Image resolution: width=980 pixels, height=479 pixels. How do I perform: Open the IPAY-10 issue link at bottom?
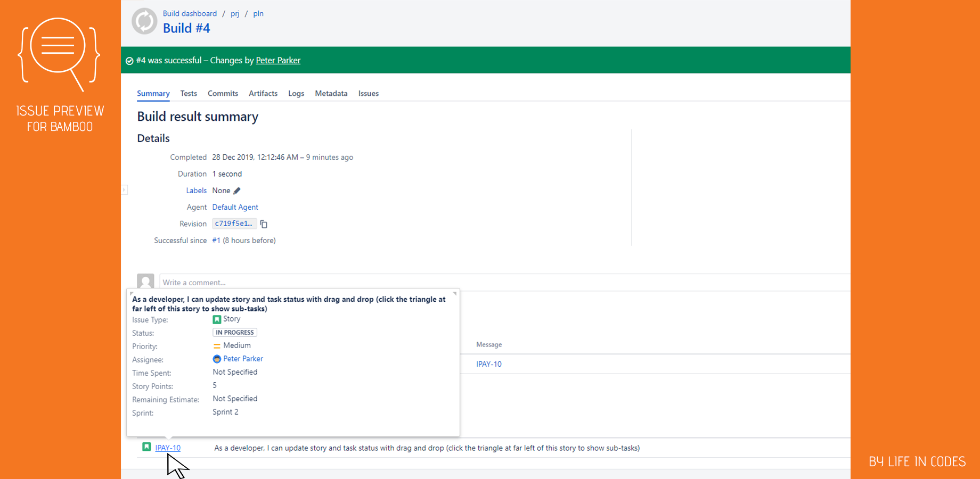click(168, 448)
